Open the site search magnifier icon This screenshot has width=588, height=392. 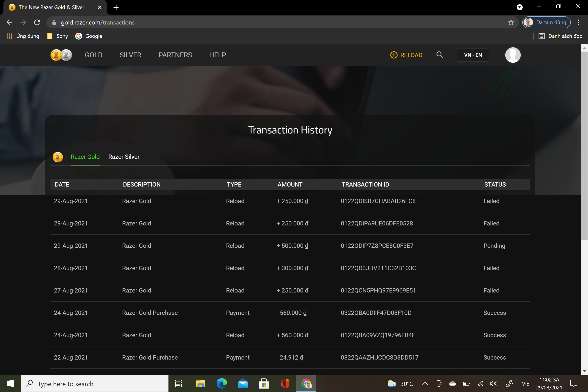pyautogui.click(x=439, y=55)
